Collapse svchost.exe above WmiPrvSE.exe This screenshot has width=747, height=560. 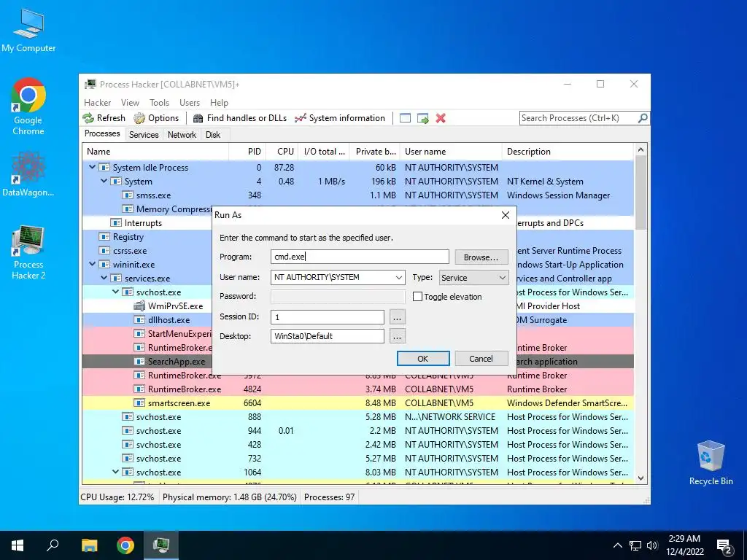(x=116, y=292)
